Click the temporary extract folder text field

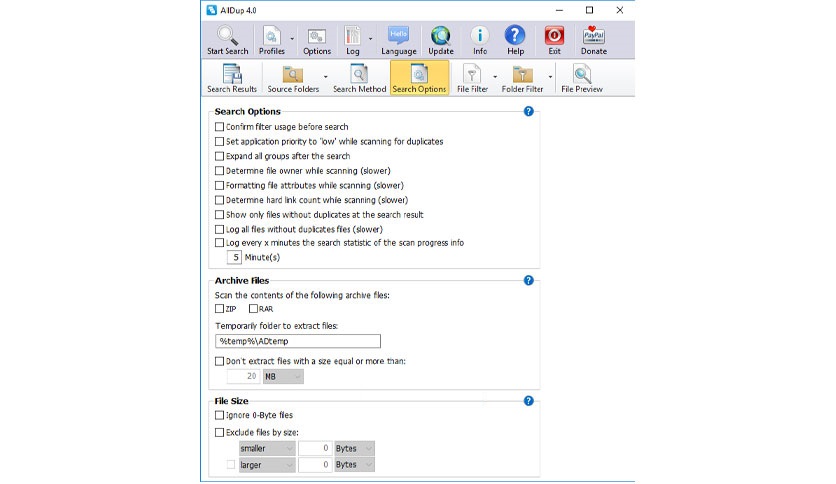point(297,341)
